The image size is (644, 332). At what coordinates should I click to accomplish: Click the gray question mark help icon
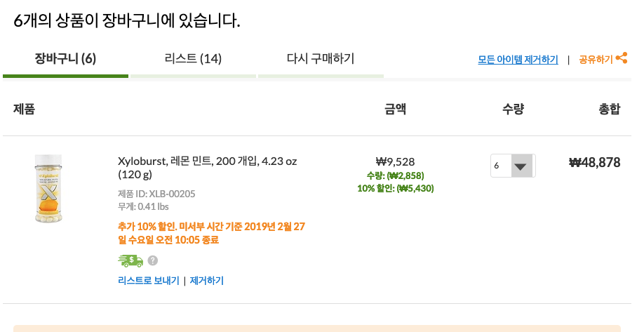click(153, 260)
